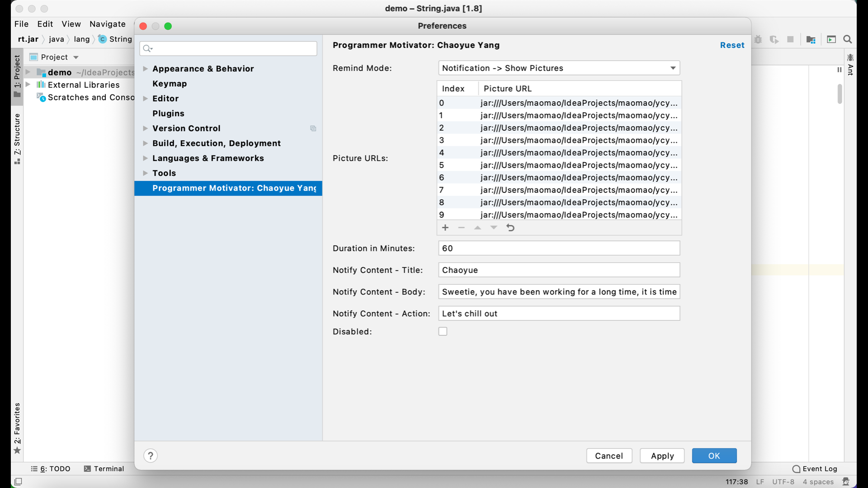Select Plugins in the settings list

[168, 113]
